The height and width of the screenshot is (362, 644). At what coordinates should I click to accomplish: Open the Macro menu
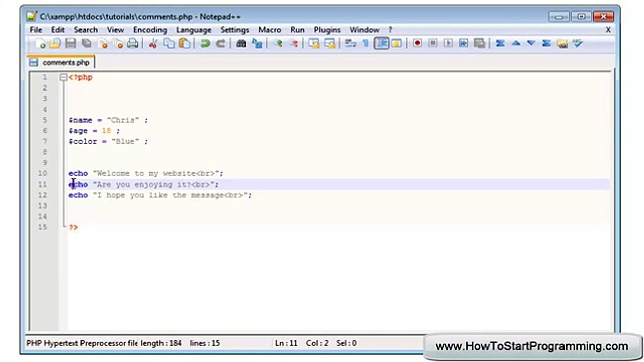coord(270,30)
